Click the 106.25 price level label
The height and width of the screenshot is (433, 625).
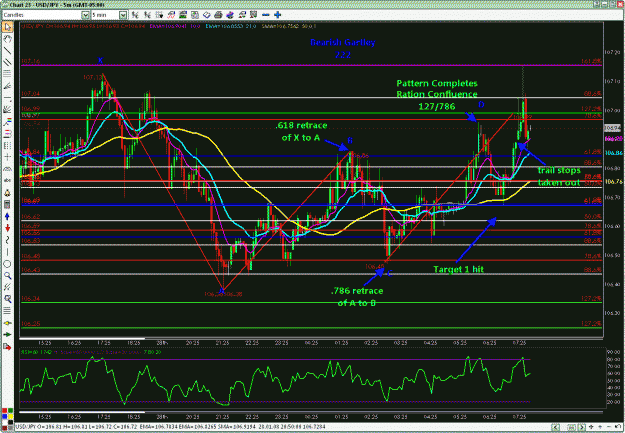[x=31, y=323]
